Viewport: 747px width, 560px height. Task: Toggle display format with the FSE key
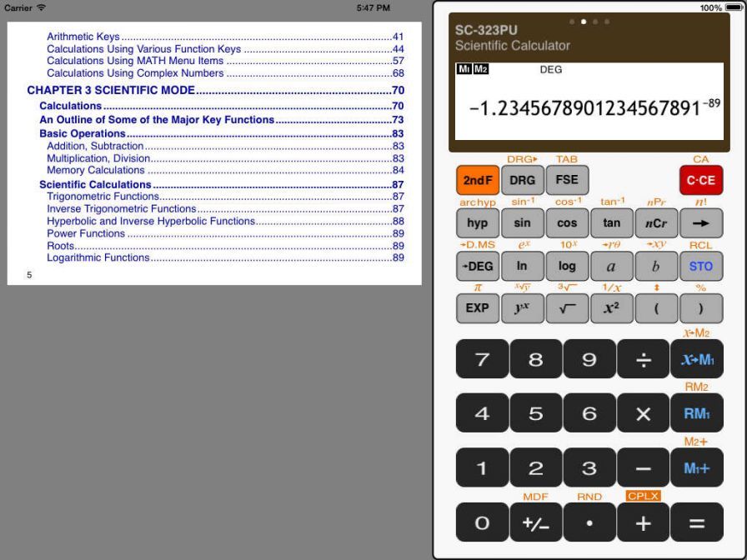[567, 180]
